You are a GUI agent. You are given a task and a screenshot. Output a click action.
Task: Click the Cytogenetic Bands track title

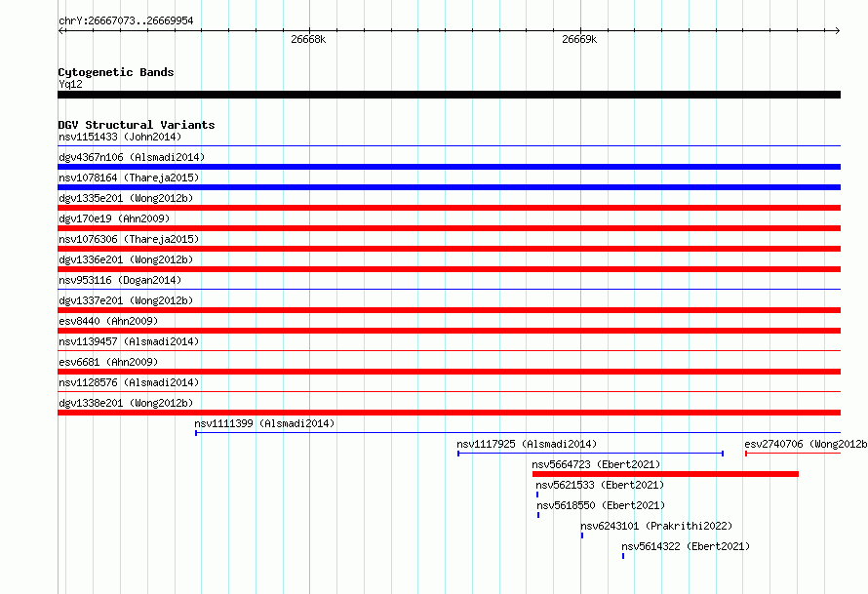[116, 72]
